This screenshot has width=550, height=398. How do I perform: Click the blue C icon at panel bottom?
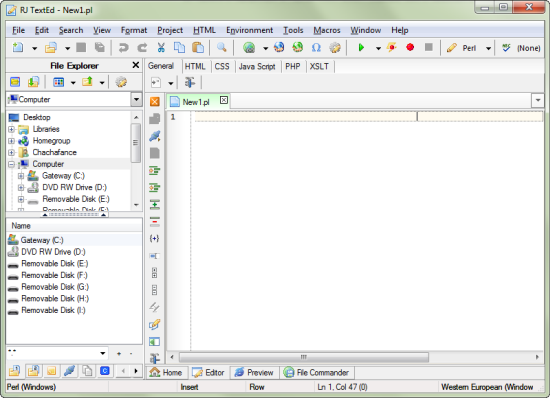(x=105, y=370)
